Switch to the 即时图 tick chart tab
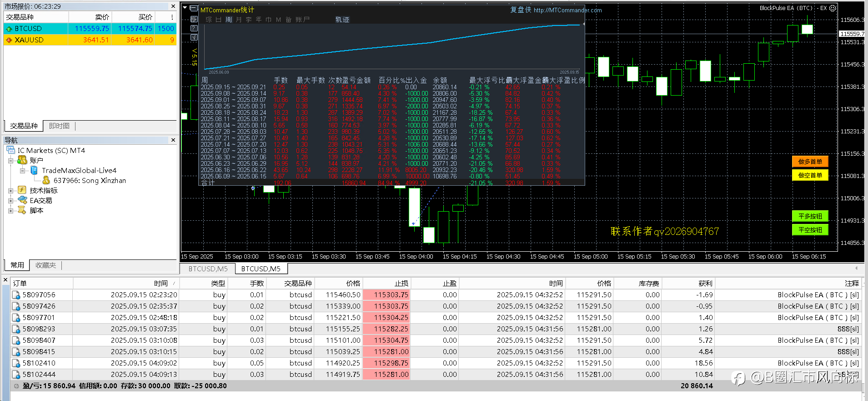Viewport: 868px width, 401px height. pyautogui.click(x=59, y=126)
